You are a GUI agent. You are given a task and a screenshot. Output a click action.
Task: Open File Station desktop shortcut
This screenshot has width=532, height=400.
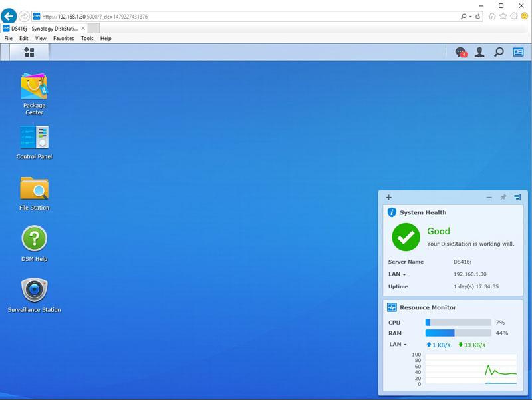(x=34, y=189)
